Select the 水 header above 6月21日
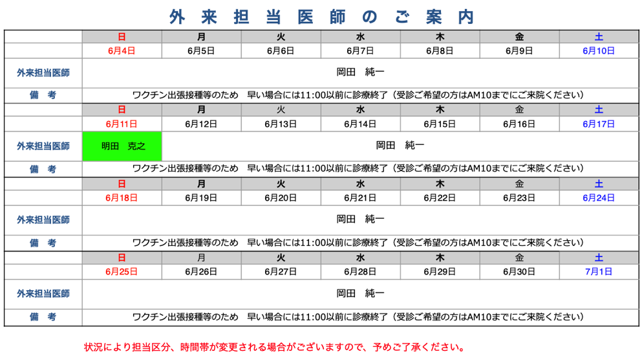 pos(360,184)
